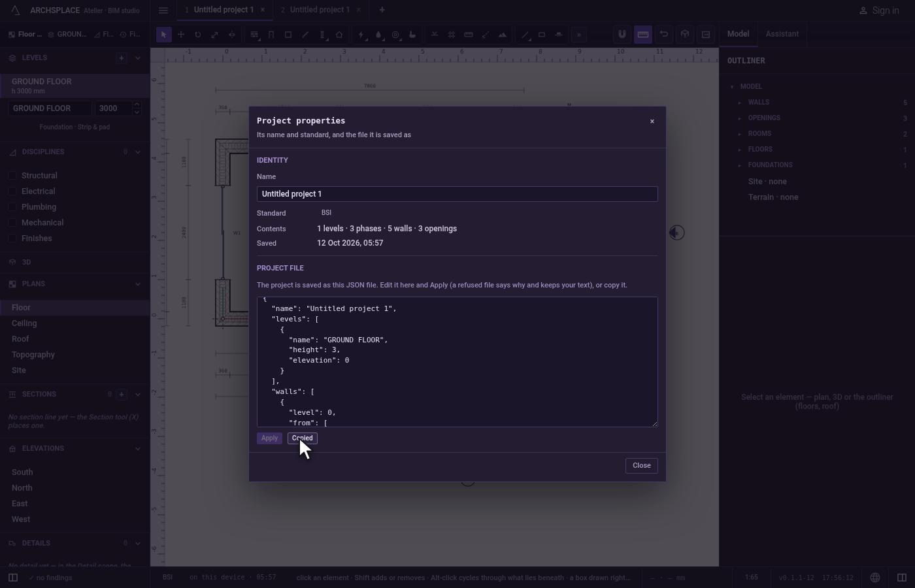Screen dimensions: 915x588
Task: Switch to the Assistant tab
Action: tap(782, 34)
